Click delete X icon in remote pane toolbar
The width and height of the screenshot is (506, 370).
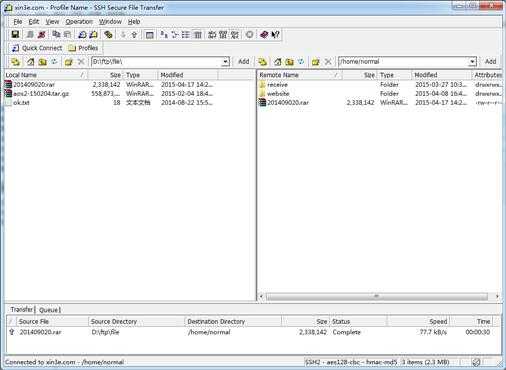(328, 62)
